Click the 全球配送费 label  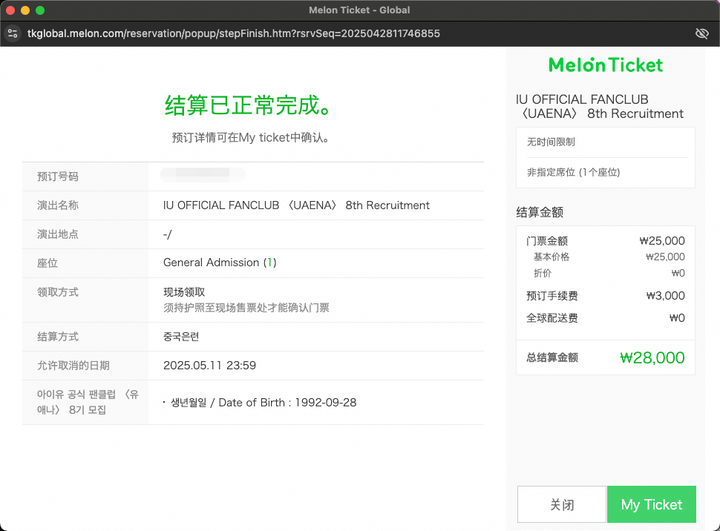552,318
